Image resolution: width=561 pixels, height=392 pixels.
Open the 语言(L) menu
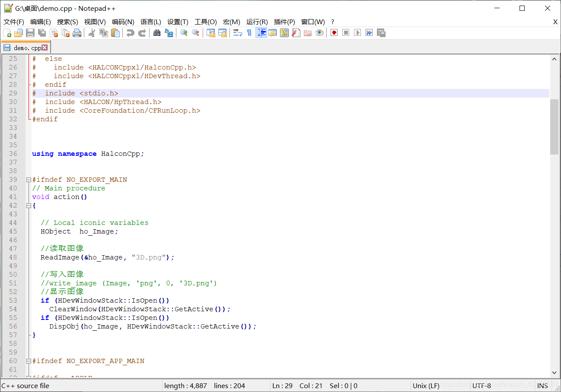click(x=151, y=22)
